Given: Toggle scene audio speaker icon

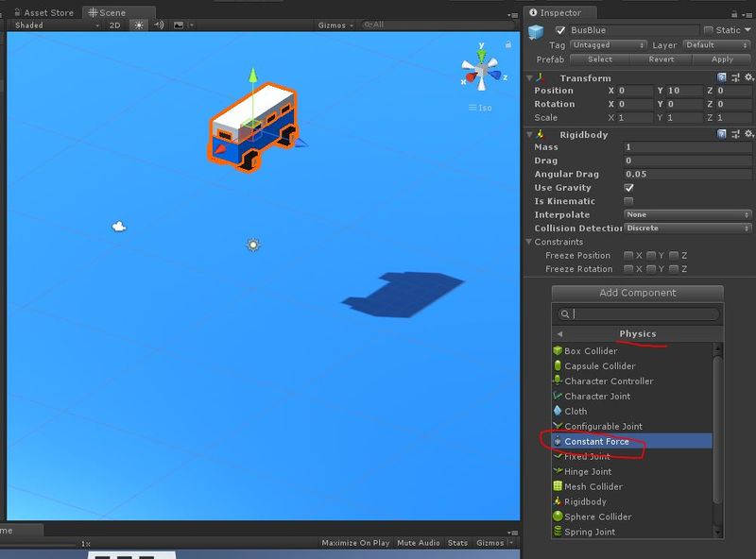Looking at the screenshot, I should point(159,25).
